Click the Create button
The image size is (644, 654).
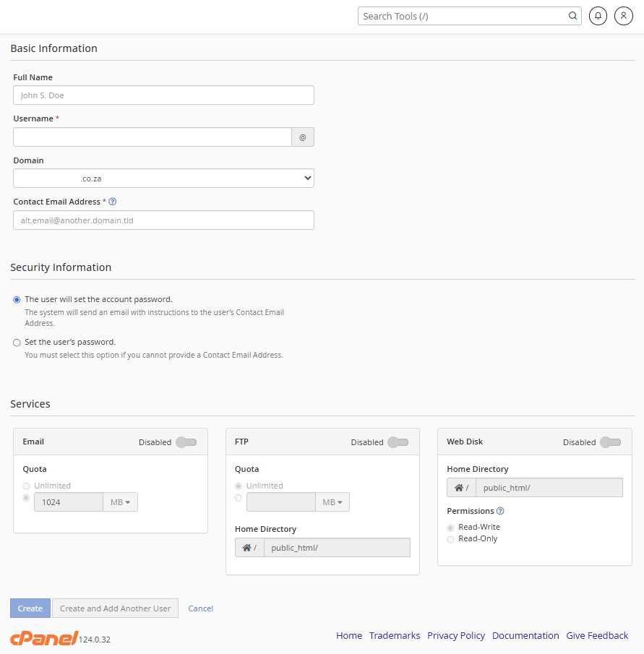30,608
